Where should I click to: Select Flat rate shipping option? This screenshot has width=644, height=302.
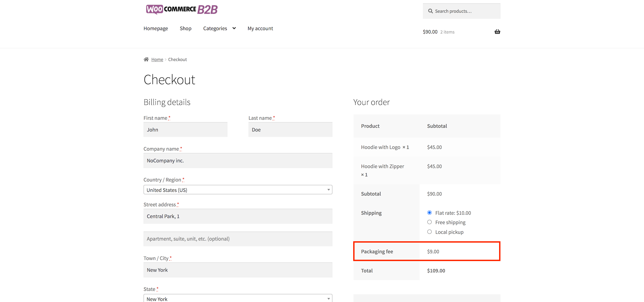(429, 213)
